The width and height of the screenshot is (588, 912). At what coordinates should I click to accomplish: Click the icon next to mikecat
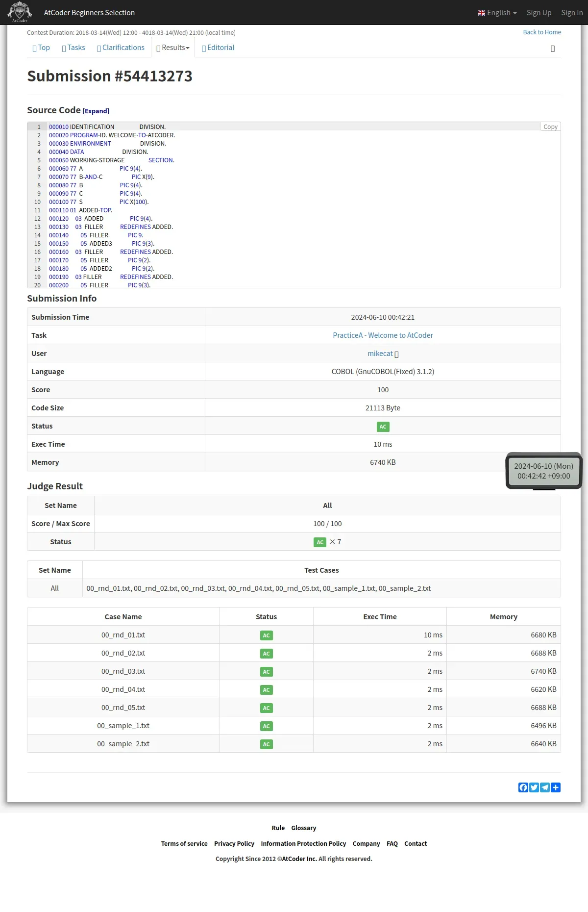[x=396, y=354]
